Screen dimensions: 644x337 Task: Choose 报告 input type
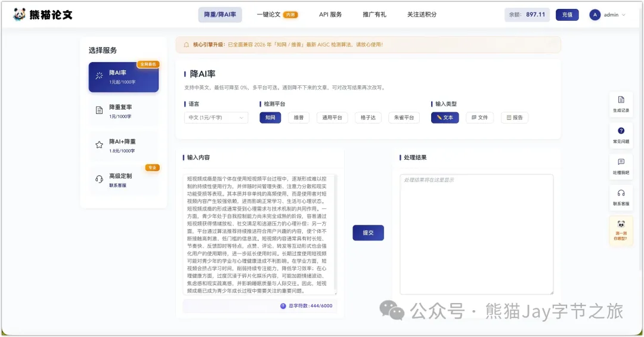tap(515, 118)
